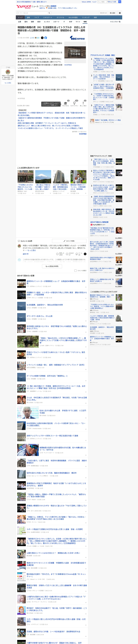
Task: Click the top commenter's avatar
Action: [19, 246]
